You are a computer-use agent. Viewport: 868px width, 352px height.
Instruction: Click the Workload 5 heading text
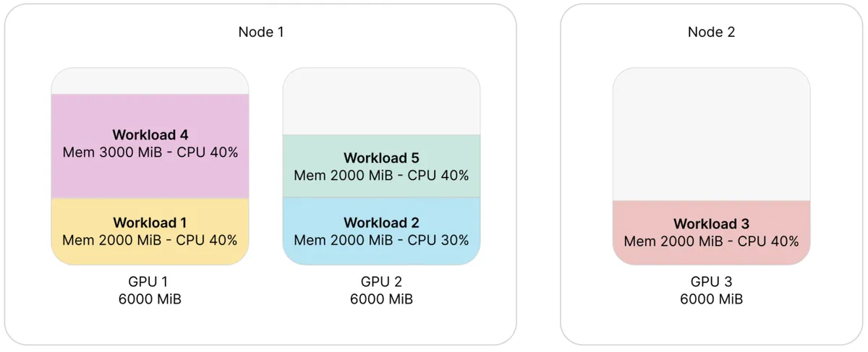click(x=381, y=158)
